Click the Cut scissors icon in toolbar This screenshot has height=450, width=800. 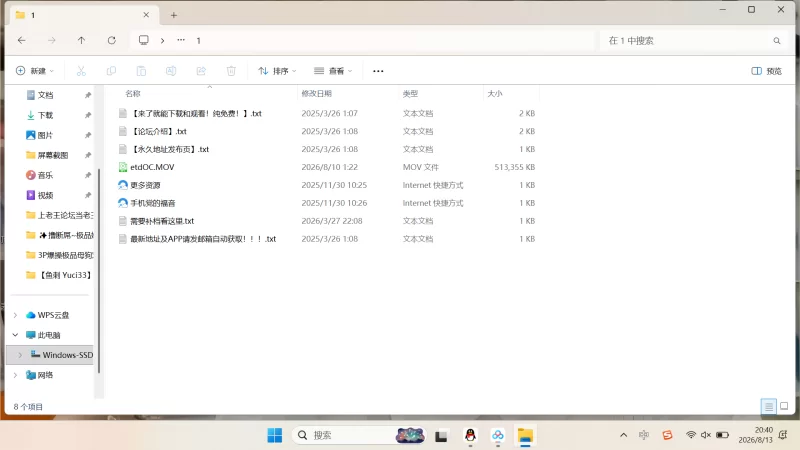point(81,71)
